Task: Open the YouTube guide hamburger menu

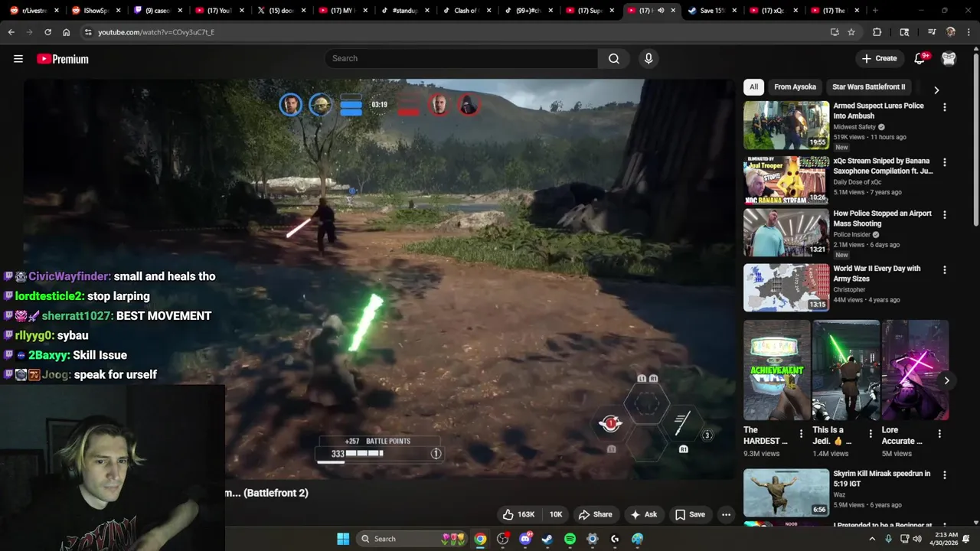Action: pos(18,59)
